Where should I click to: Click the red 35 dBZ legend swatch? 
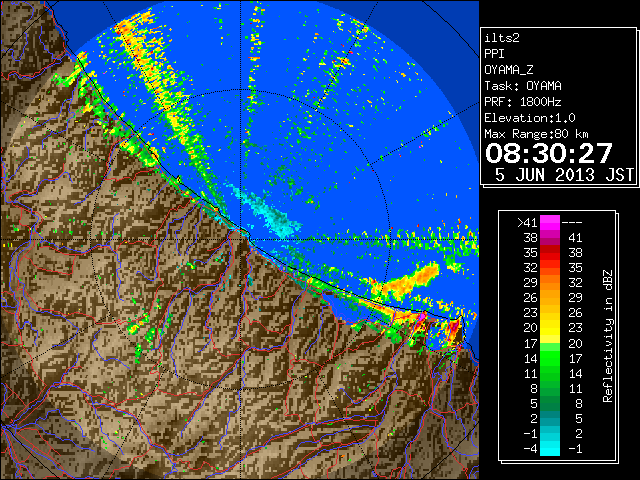point(550,252)
